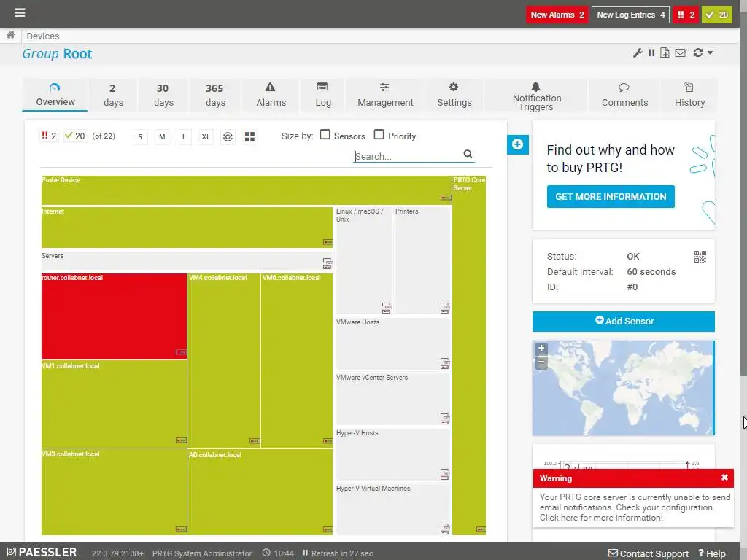Image resolution: width=747 pixels, height=560 pixels.
Task: Open Hyper-V Hosts group icon
Action: pos(444,474)
